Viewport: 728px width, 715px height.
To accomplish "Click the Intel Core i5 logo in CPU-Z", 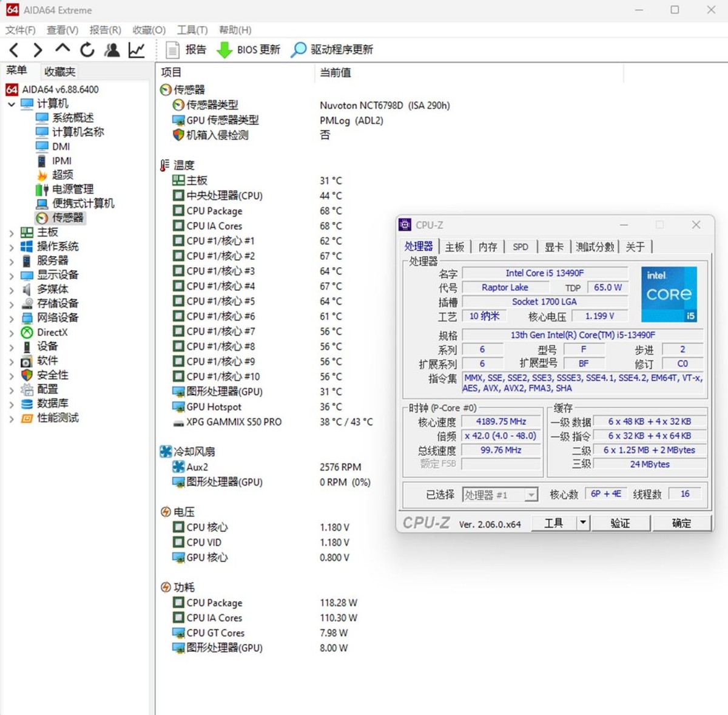I will (669, 294).
